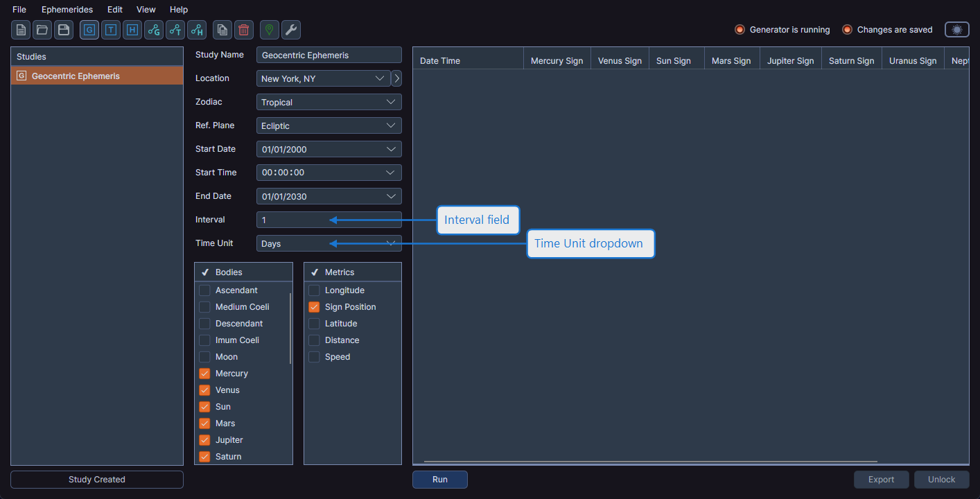Click the open folder toolbar icon

pos(42,30)
